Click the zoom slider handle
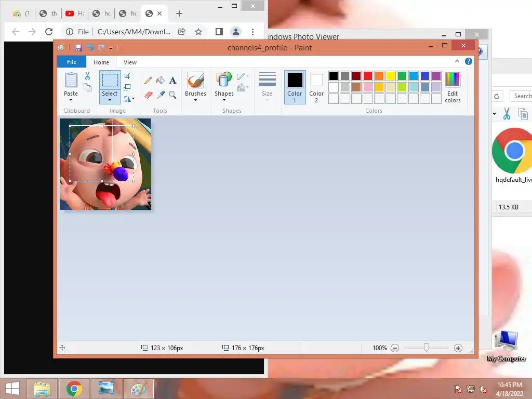 pyautogui.click(x=427, y=348)
